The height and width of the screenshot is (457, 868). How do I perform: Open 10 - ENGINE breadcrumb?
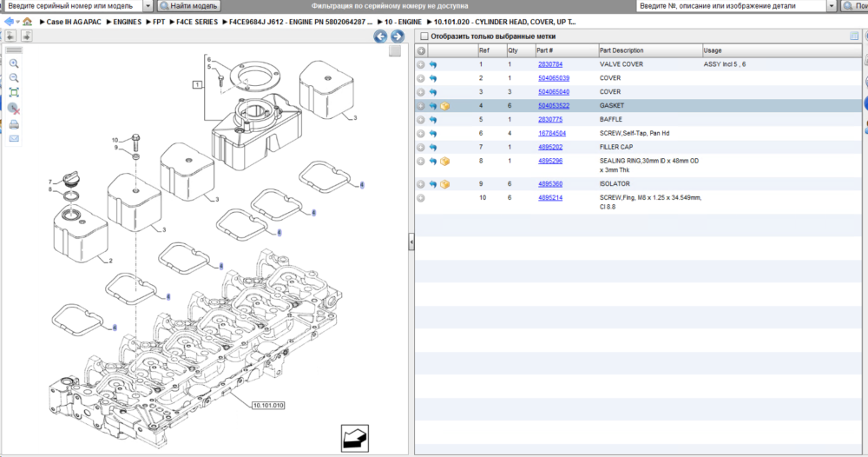(x=403, y=23)
